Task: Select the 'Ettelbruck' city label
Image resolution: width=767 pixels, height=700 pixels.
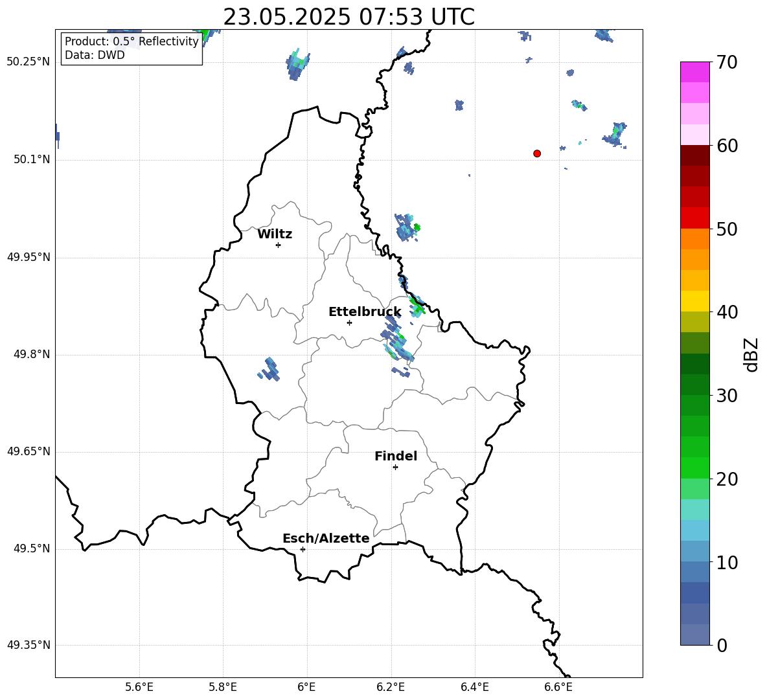Action: (x=365, y=311)
